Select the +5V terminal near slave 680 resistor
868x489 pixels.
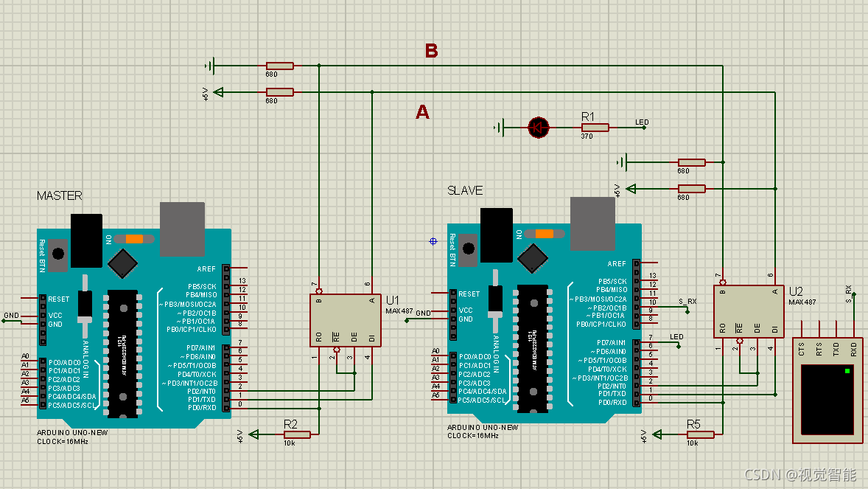click(x=631, y=189)
